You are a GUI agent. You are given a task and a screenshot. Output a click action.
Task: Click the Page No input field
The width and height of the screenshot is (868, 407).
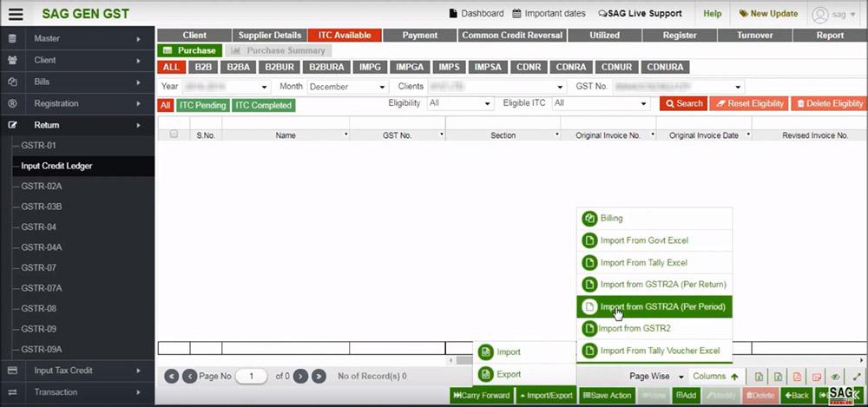252,377
